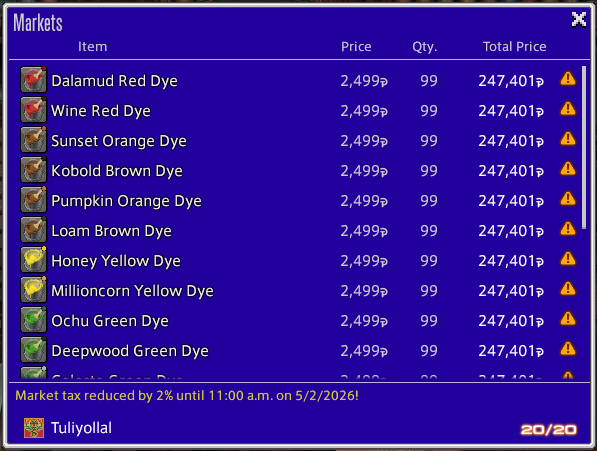Click the Markets window title

38,23
